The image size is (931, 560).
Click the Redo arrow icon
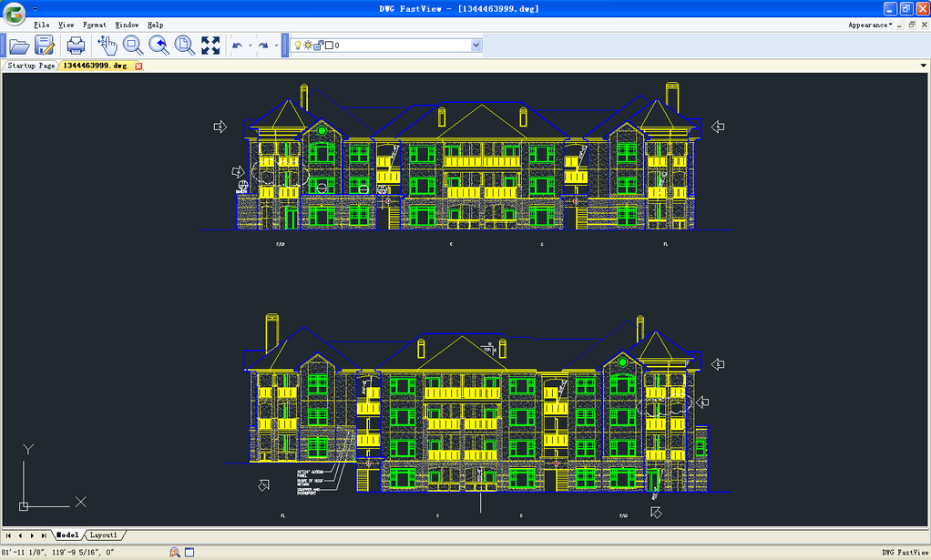coord(263,46)
